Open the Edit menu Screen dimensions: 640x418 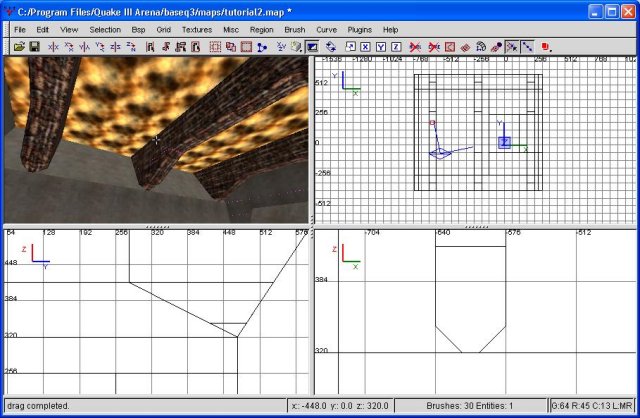point(42,30)
